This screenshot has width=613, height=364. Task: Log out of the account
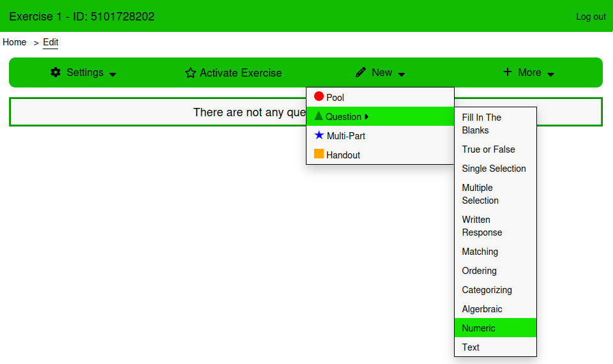[591, 17]
